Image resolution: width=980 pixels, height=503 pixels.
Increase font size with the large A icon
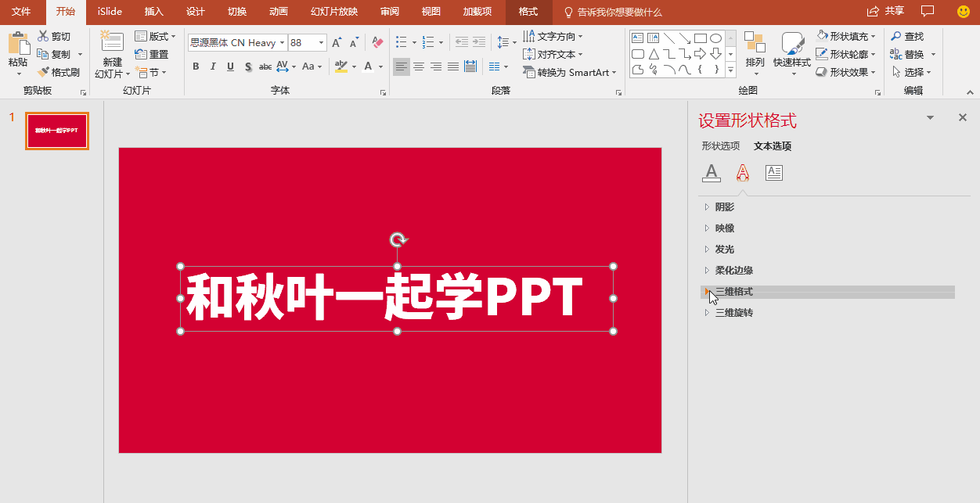337,43
